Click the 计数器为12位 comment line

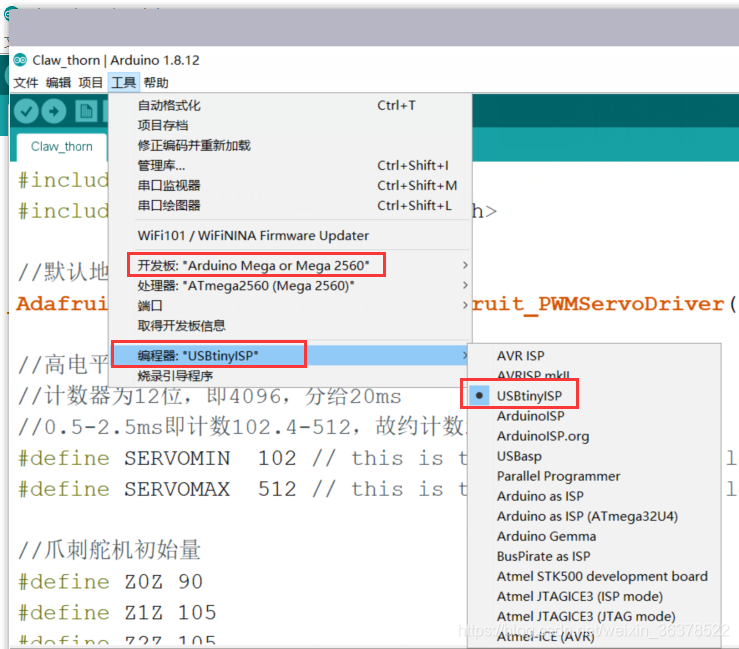[210, 396]
